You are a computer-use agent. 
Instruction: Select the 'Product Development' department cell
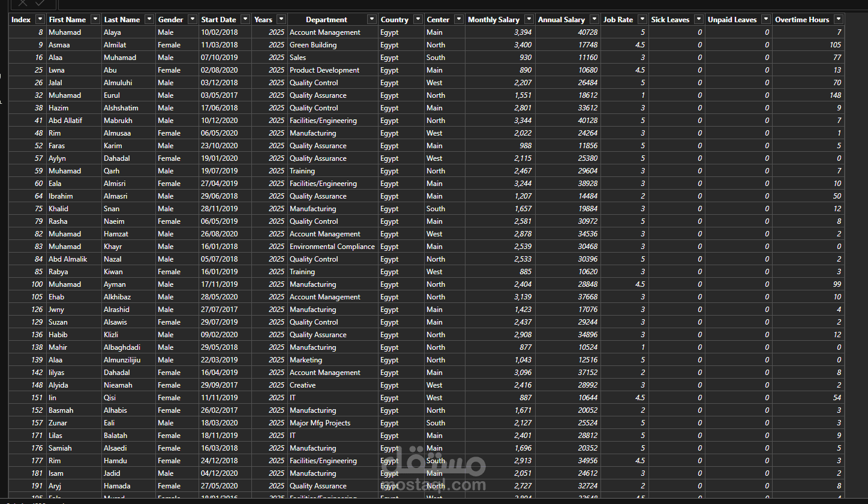point(332,70)
